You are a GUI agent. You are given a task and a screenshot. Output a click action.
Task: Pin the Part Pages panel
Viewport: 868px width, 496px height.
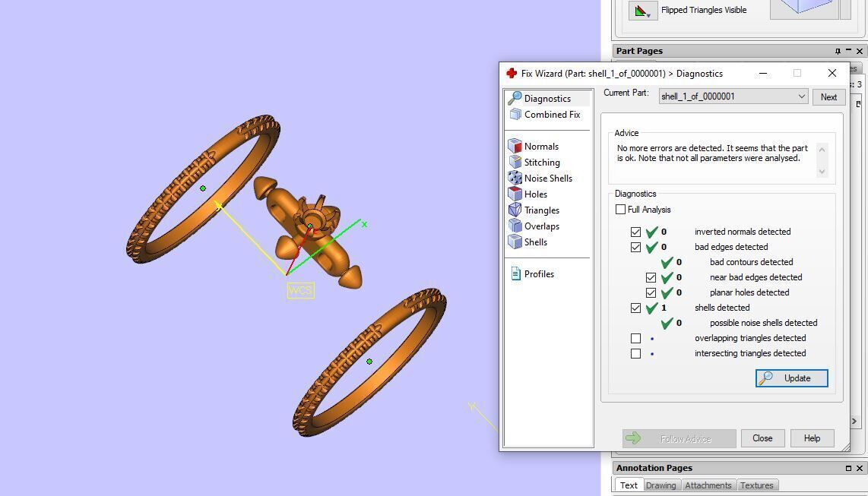[838, 51]
